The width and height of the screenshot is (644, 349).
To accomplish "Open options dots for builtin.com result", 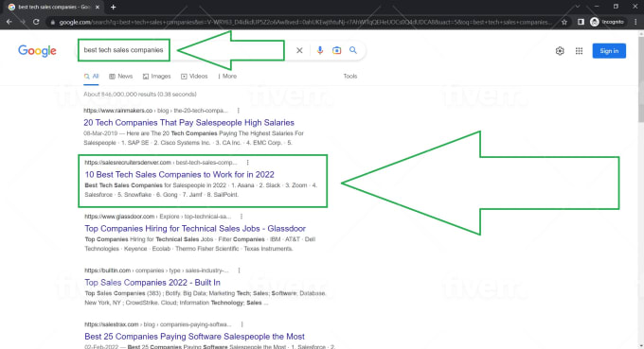I will click(x=239, y=270).
